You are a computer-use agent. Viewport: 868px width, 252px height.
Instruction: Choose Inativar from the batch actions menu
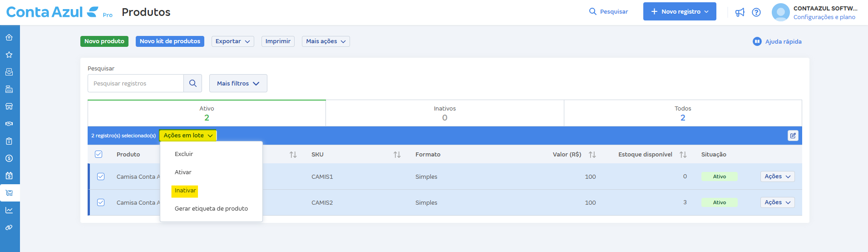pos(185,191)
